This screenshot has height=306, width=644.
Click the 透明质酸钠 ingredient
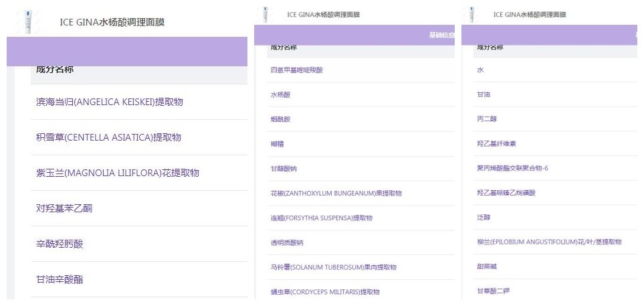coord(287,242)
